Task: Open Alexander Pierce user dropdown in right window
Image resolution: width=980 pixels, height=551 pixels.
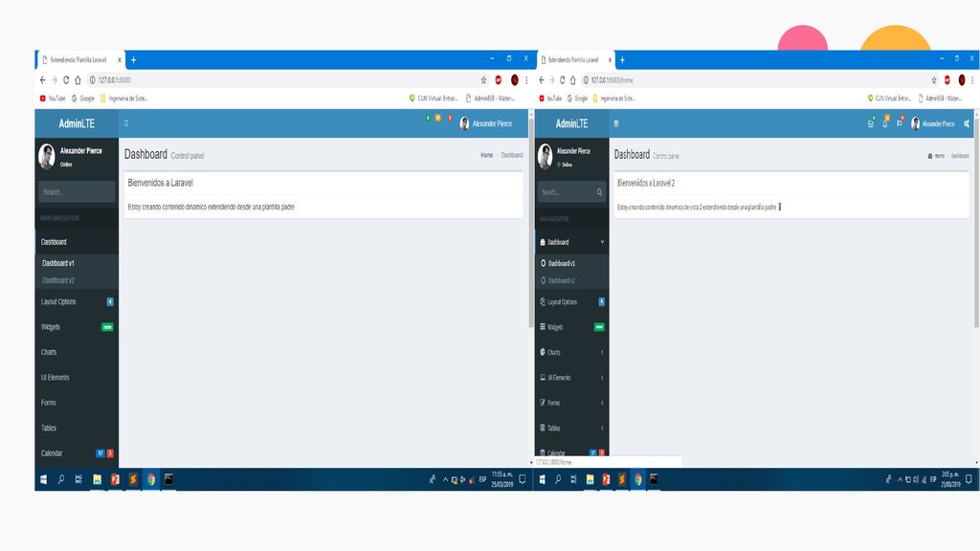Action: tap(932, 123)
